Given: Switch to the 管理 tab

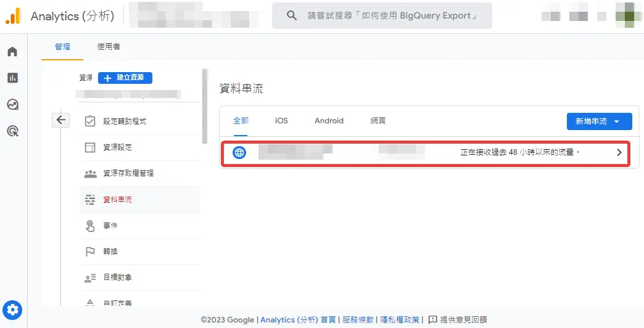Looking at the screenshot, I should tap(62, 47).
